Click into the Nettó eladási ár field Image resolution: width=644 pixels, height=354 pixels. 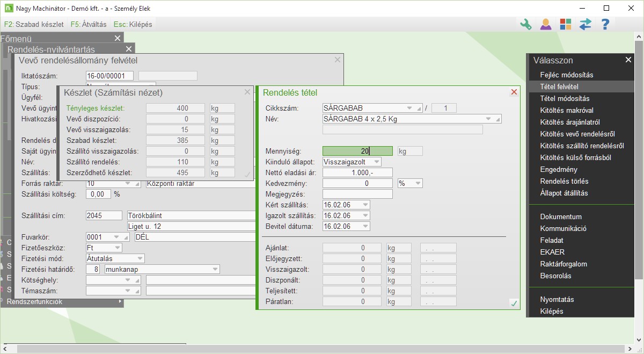[357, 172]
